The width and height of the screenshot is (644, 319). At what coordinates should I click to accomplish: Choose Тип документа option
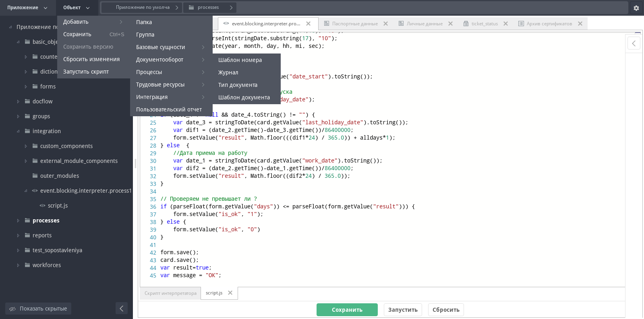pos(246,85)
